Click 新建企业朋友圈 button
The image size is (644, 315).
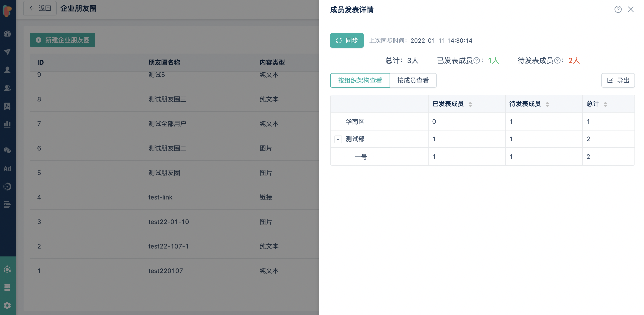coord(63,40)
